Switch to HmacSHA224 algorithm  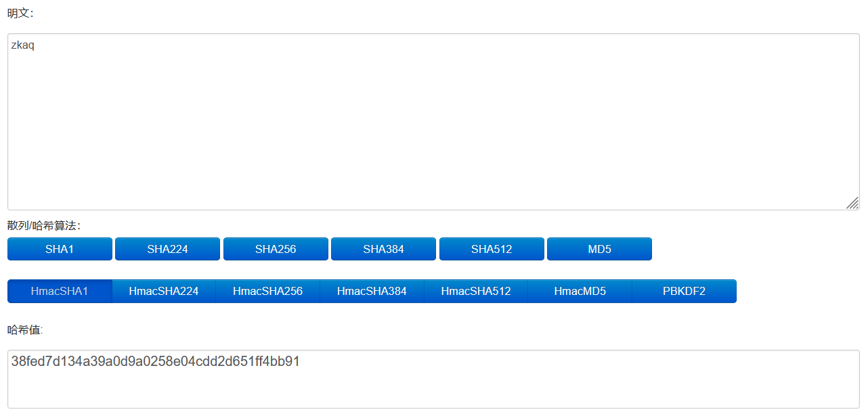(164, 292)
